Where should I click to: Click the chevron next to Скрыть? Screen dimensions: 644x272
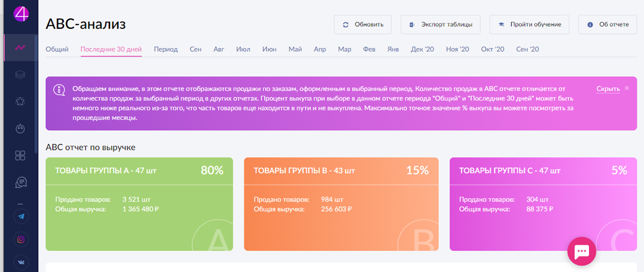pyautogui.click(x=627, y=88)
